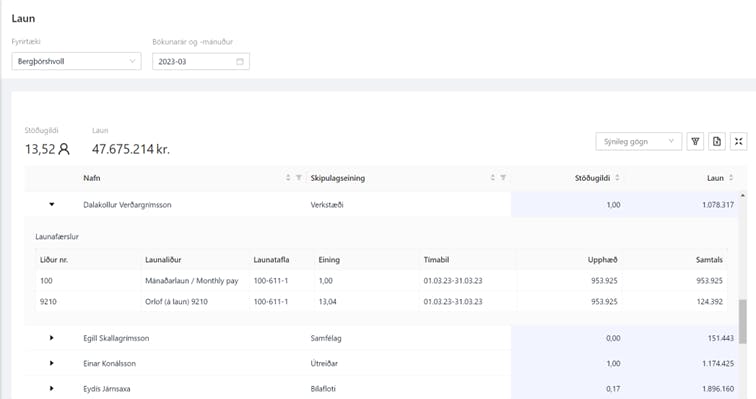This screenshot has height=399, width=756.
Task: Select the name Einar Konálsson
Action: click(109, 363)
